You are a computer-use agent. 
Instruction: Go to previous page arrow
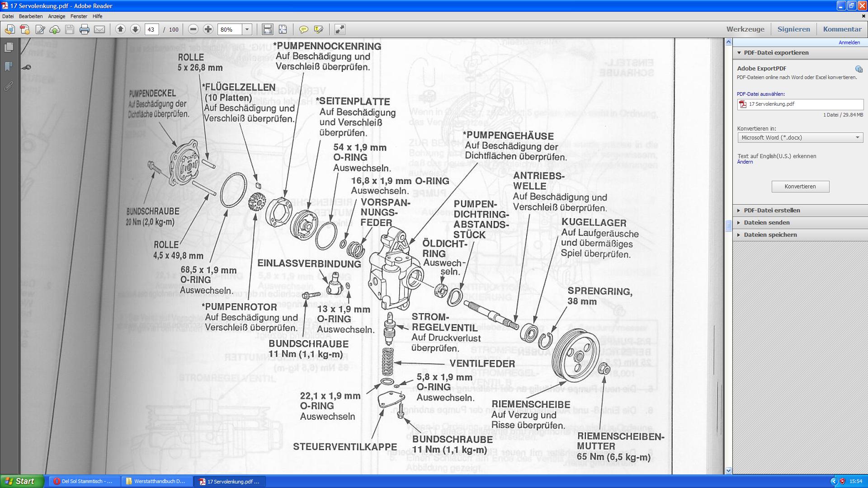120,29
